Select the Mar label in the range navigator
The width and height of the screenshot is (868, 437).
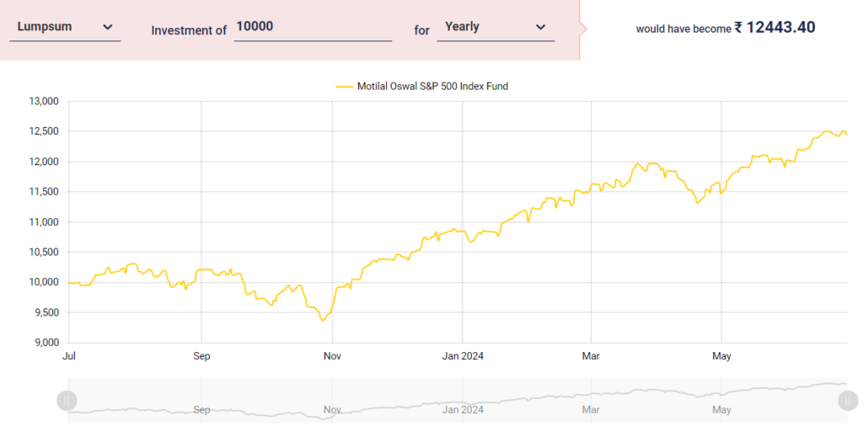pyautogui.click(x=591, y=410)
